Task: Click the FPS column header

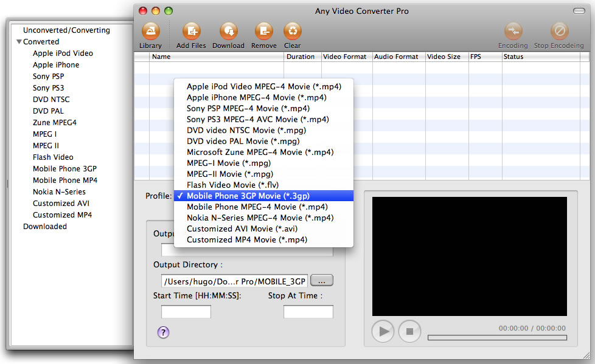Action: coord(485,57)
